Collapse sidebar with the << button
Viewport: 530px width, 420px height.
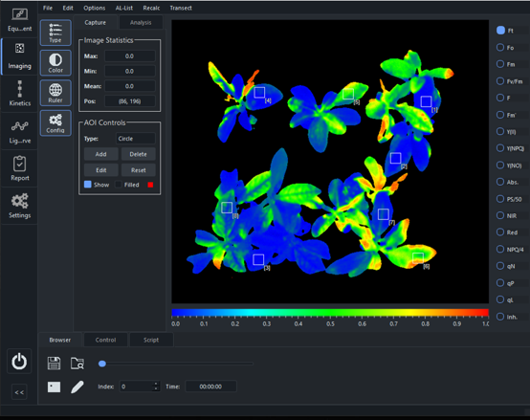[x=19, y=392]
